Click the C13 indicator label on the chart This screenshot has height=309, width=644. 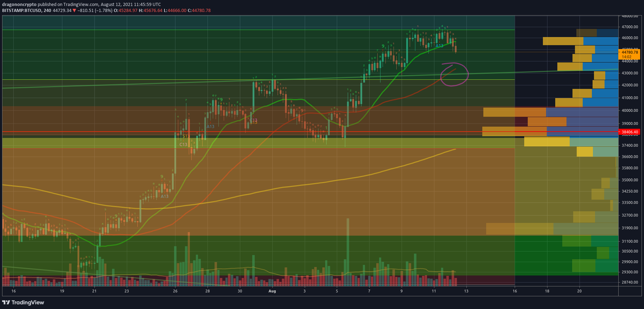[183, 144]
